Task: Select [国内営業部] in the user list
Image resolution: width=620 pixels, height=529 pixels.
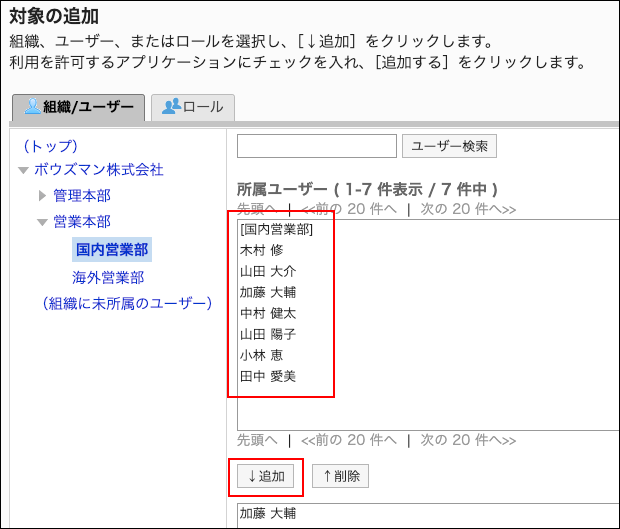Action: [x=276, y=230]
